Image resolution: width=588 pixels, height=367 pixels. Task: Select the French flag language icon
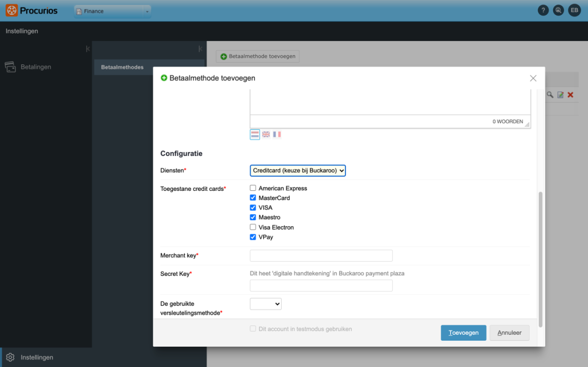277,134
